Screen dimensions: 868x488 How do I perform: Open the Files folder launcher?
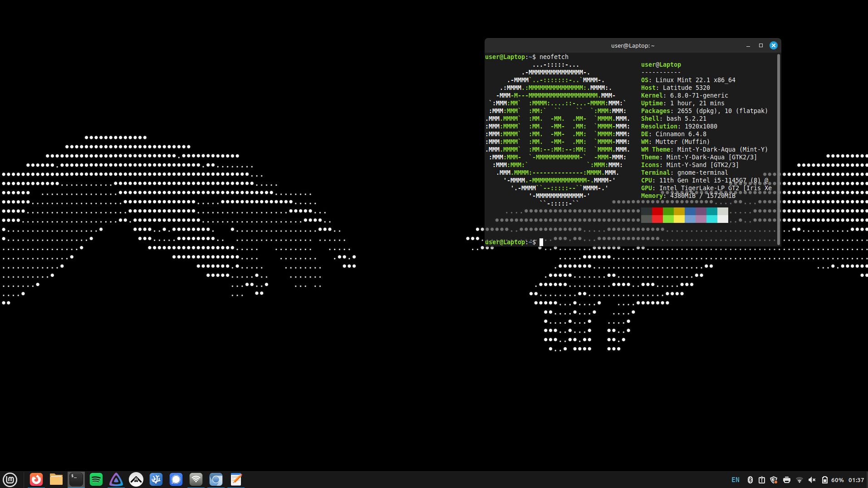(x=56, y=479)
